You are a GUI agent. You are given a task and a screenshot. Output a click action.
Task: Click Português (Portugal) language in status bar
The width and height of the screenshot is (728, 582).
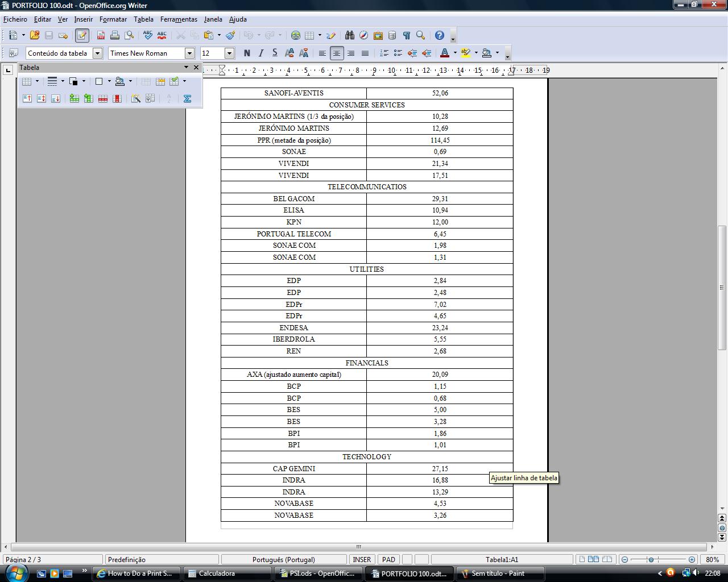[283, 559]
